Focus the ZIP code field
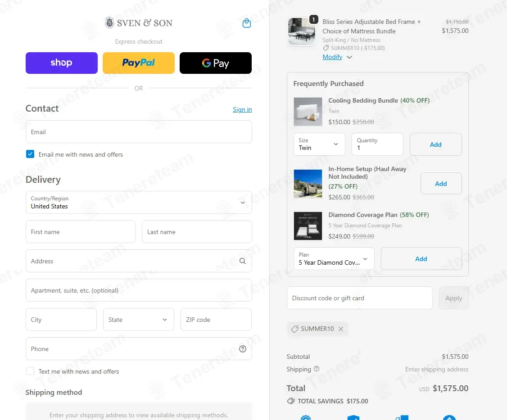 (216, 320)
